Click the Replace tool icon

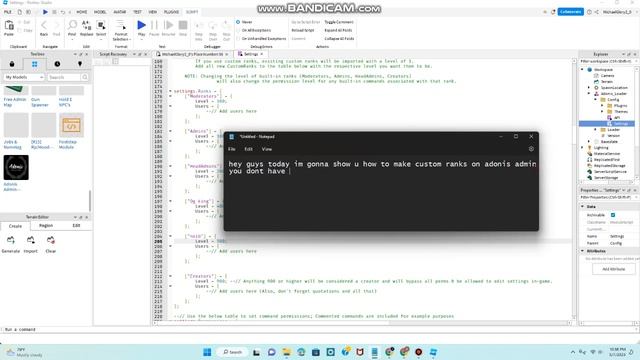coord(87,25)
